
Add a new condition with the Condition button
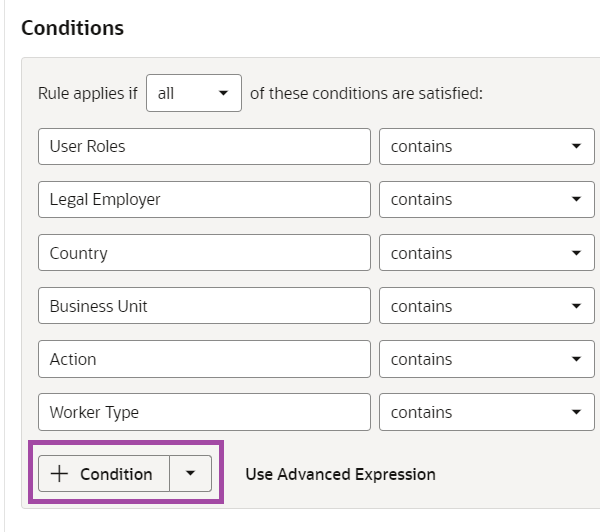[x=115, y=474]
